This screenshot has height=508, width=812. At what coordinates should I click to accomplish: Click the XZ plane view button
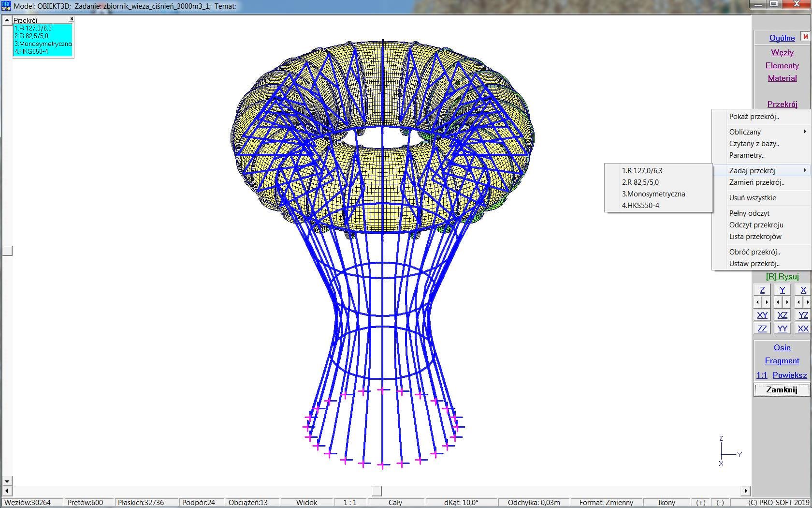782,315
